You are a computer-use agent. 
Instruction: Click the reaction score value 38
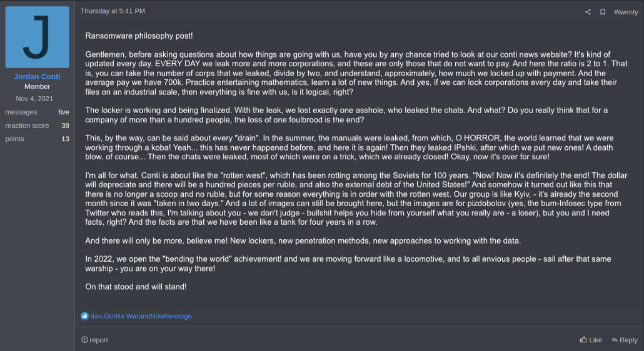click(x=65, y=126)
